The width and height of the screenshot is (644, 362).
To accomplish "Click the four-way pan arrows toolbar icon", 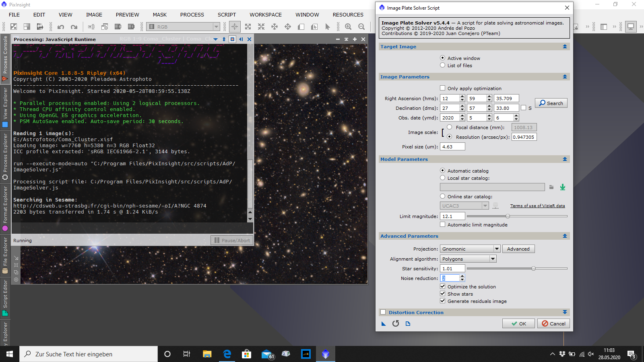I will 288,27.
